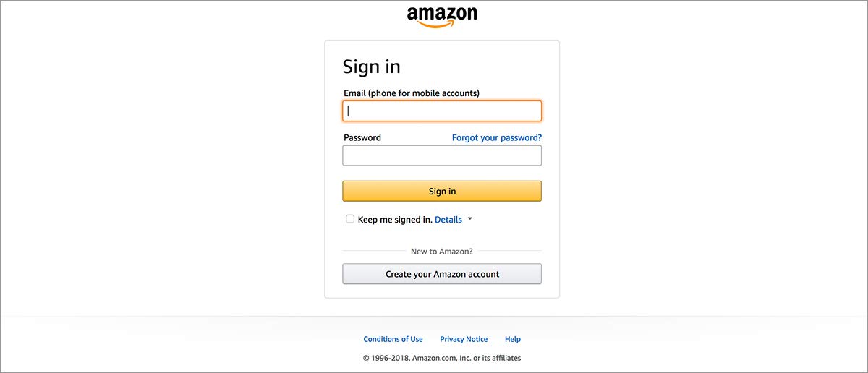The image size is (868, 373).
Task: Focus the Email or phone input field
Action: tap(442, 111)
